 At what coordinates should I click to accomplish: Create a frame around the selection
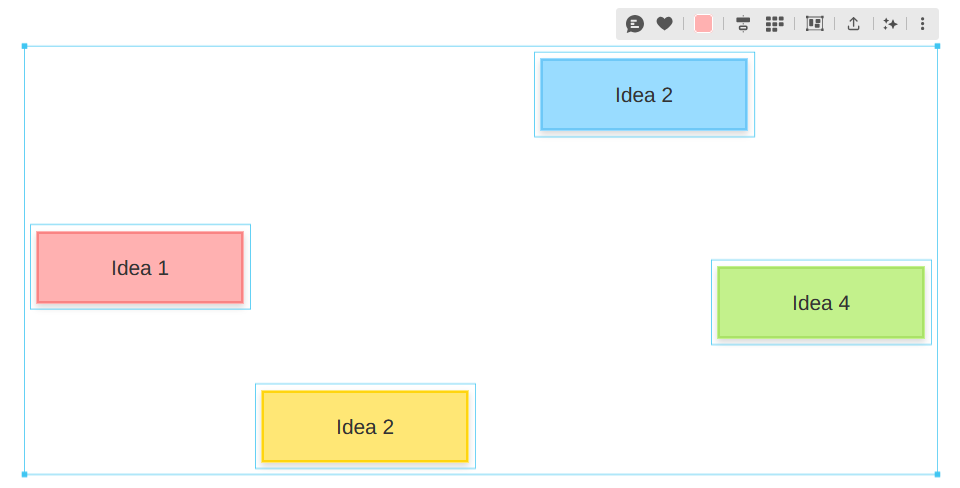[815, 24]
